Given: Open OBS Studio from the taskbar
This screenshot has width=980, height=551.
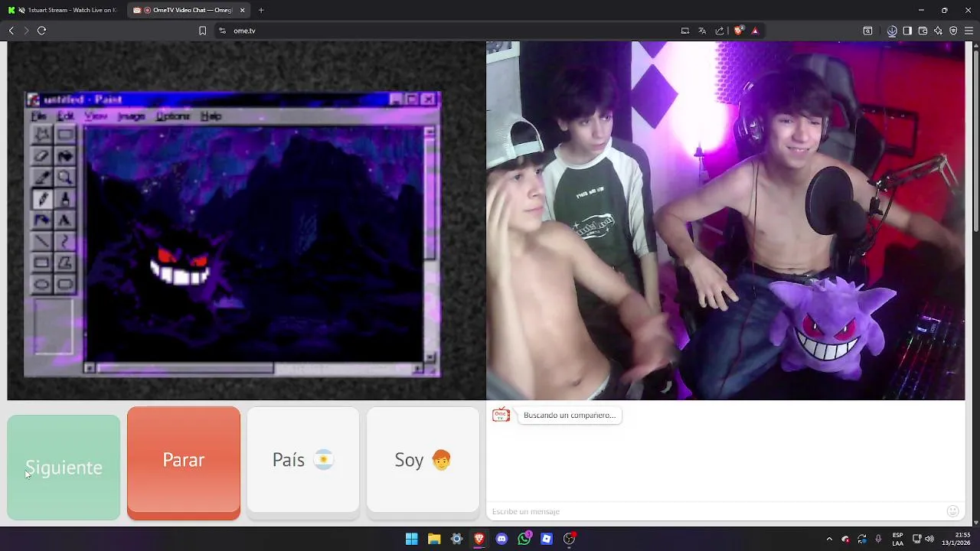Looking at the screenshot, I should 569,539.
